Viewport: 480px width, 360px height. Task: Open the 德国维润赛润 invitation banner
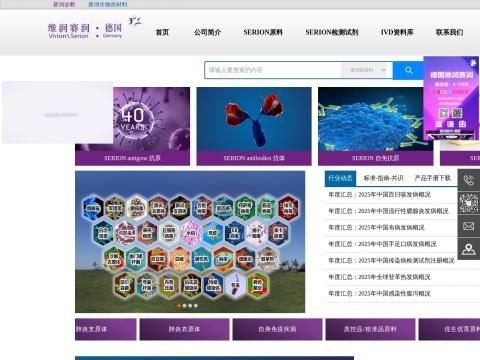point(451,98)
